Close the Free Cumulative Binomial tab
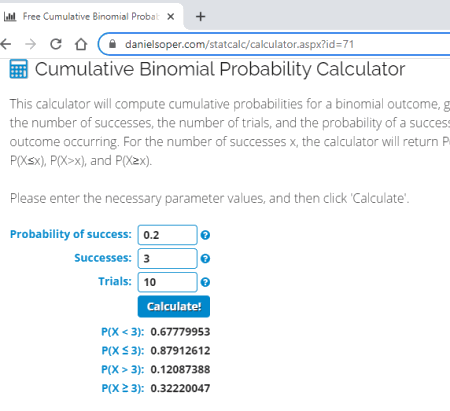450x411 pixels. tap(171, 16)
